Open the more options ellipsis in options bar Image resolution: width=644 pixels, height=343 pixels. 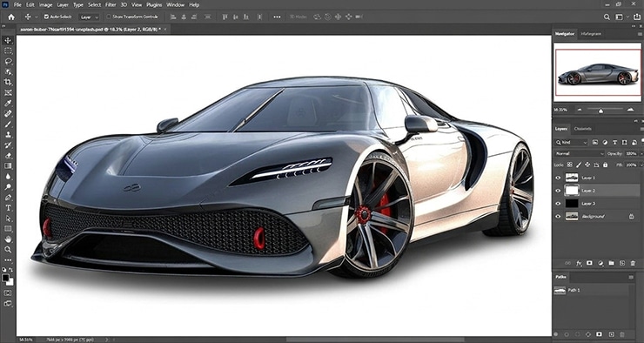coord(278,17)
